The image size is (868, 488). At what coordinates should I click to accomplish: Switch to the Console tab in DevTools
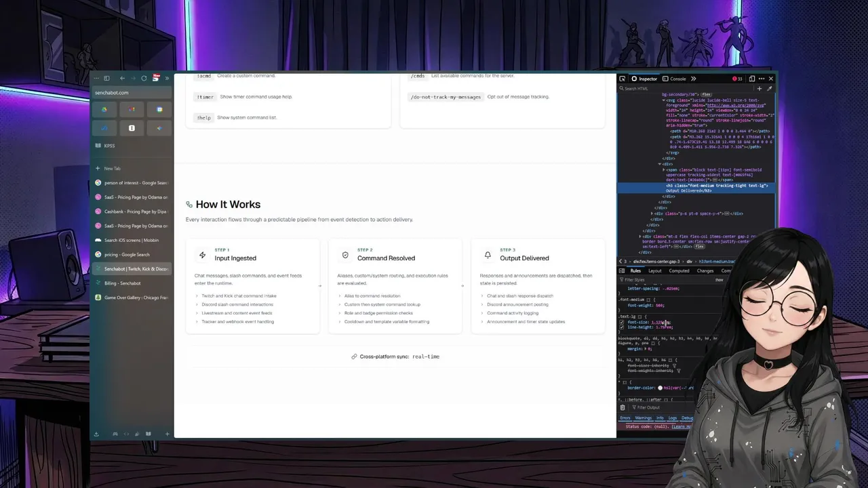tap(675, 79)
